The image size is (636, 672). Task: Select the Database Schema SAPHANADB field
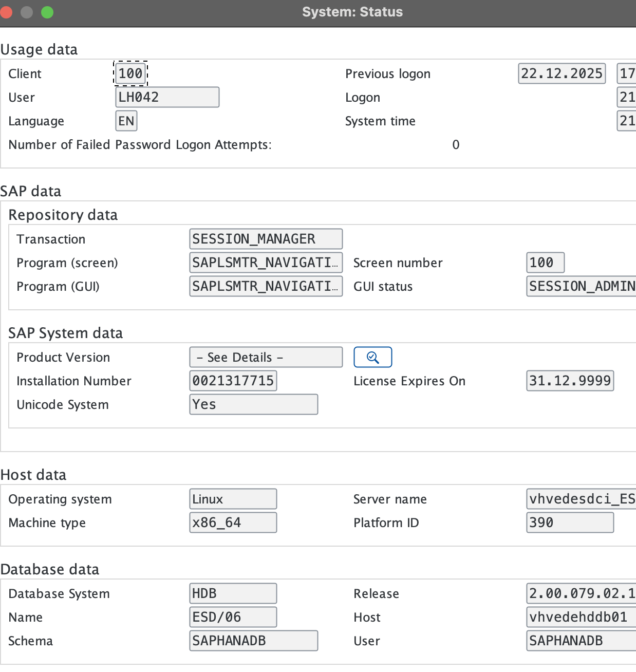pyautogui.click(x=253, y=641)
